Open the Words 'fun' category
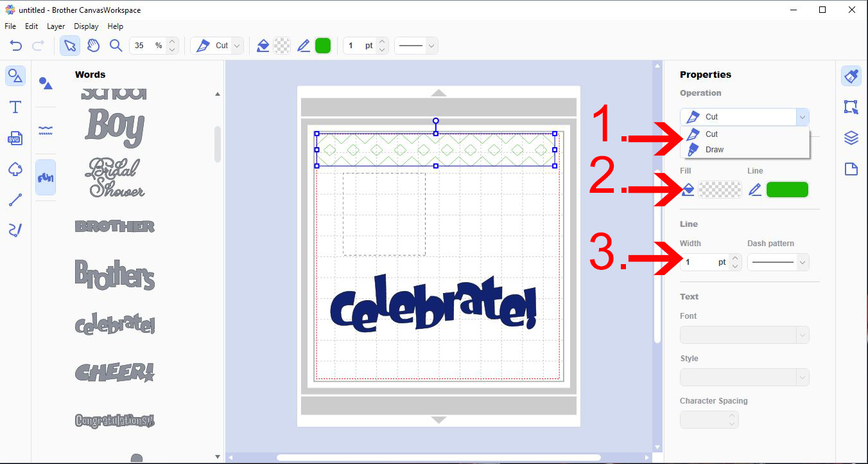Viewport: 868px width, 464px height. pos(46,177)
